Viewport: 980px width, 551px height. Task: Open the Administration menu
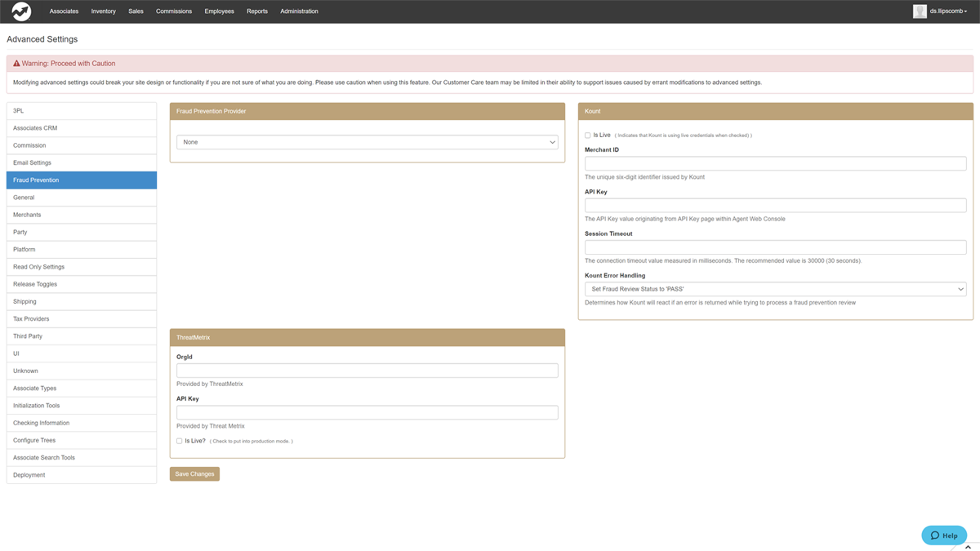[299, 11]
